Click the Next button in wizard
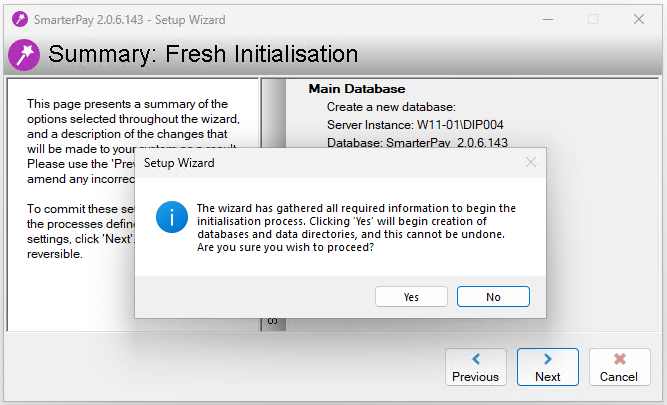 click(547, 367)
